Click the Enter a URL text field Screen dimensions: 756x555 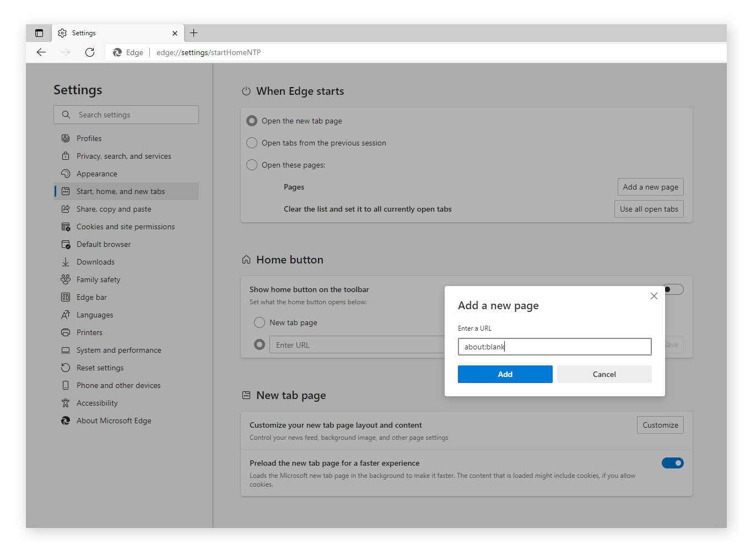554,347
